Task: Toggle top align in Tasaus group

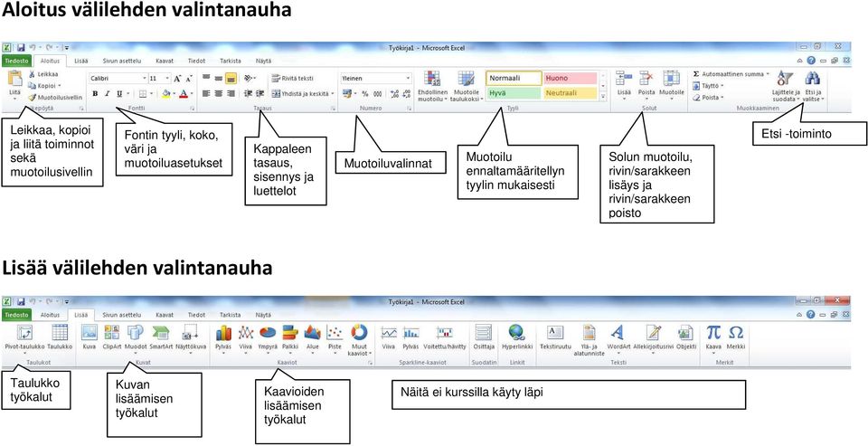Action: click(206, 79)
